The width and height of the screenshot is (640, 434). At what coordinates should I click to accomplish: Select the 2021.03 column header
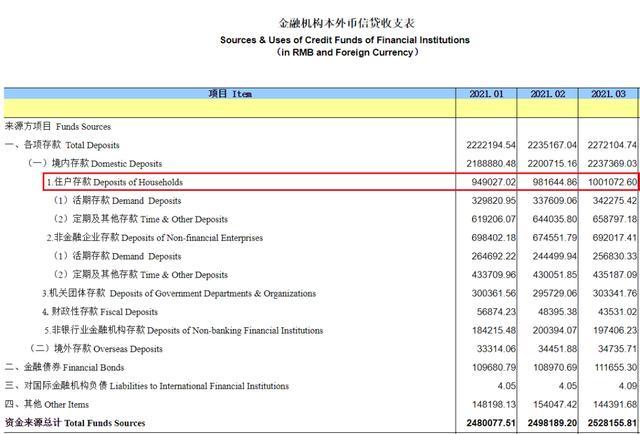point(608,94)
